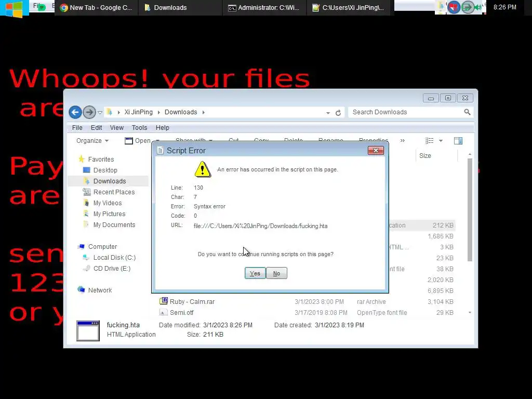Click the Semi.otf font file icon
532x399 pixels.
[164, 312]
